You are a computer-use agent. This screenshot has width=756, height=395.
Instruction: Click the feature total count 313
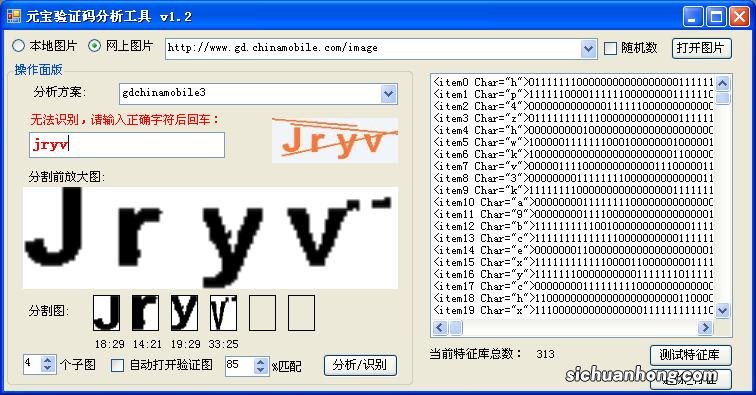pyautogui.click(x=545, y=354)
